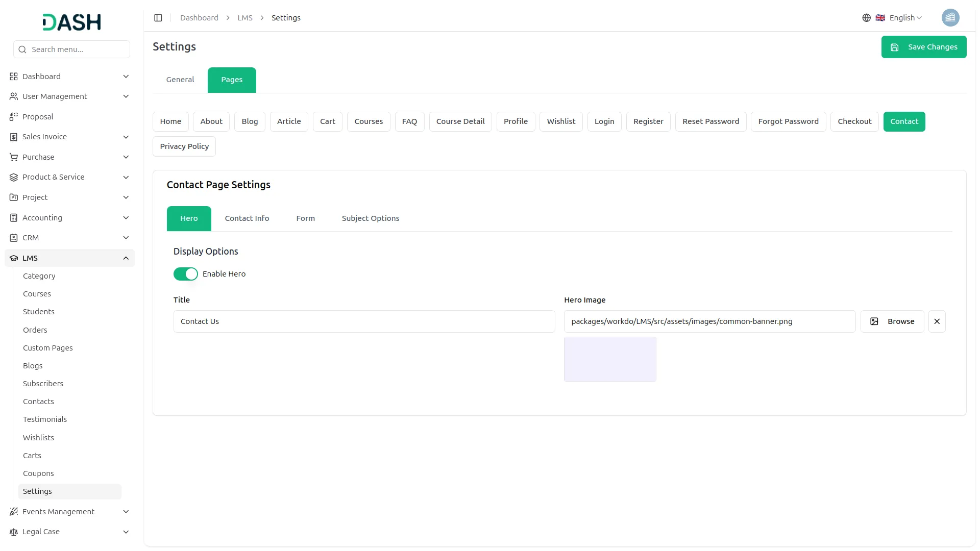The width and height of the screenshot is (980, 551).
Task: Expand the Events Management menu
Action: coord(126,512)
